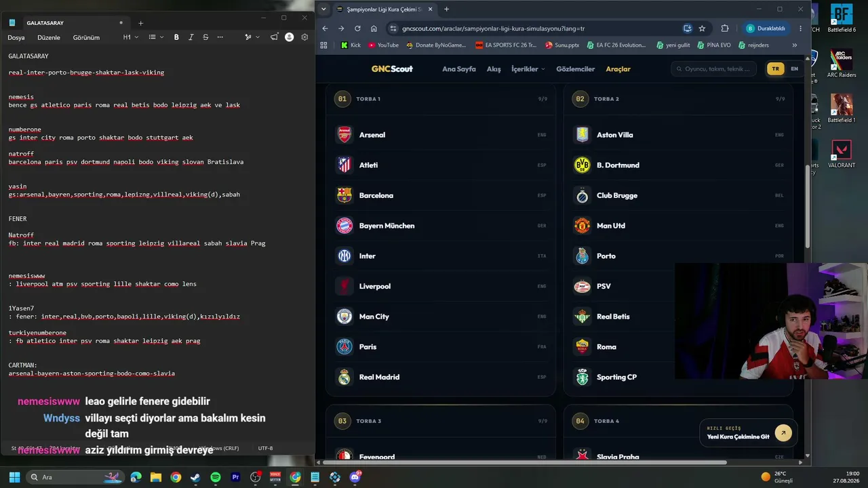Install the site app from the address bar icon
The width and height of the screenshot is (868, 488).
[x=687, y=28]
